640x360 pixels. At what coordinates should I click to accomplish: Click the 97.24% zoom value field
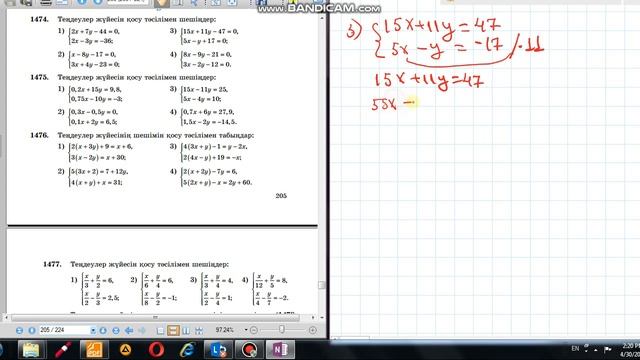click(x=224, y=330)
